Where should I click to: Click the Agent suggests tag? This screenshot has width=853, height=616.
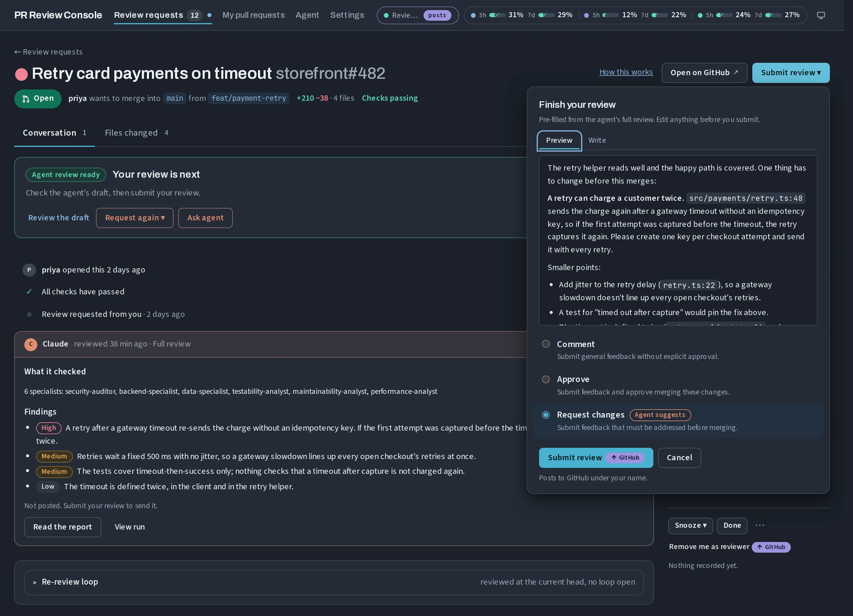tap(660, 415)
